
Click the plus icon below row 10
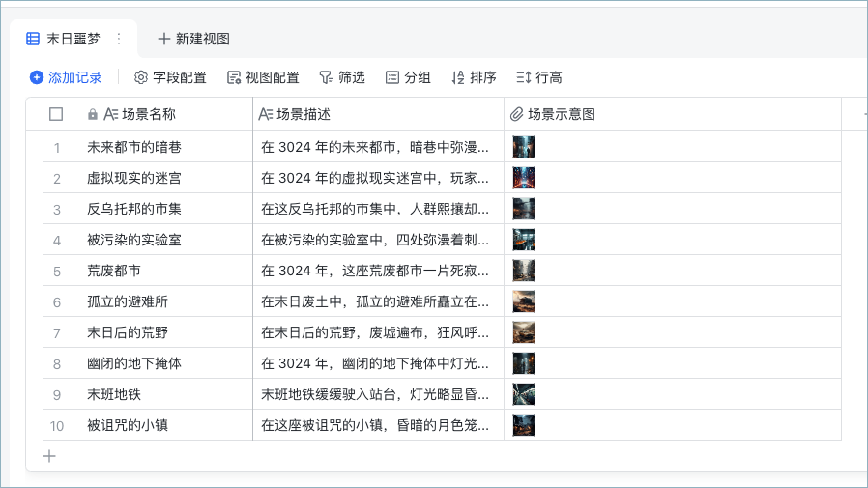(49, 456)
